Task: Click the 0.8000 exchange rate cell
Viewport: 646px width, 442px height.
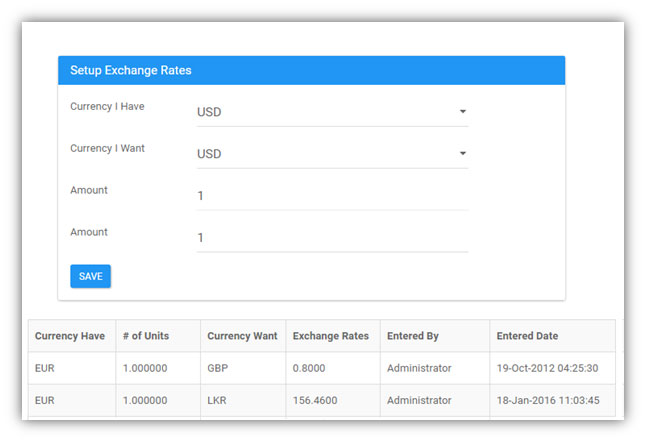Action: click(x=333, y=368)
